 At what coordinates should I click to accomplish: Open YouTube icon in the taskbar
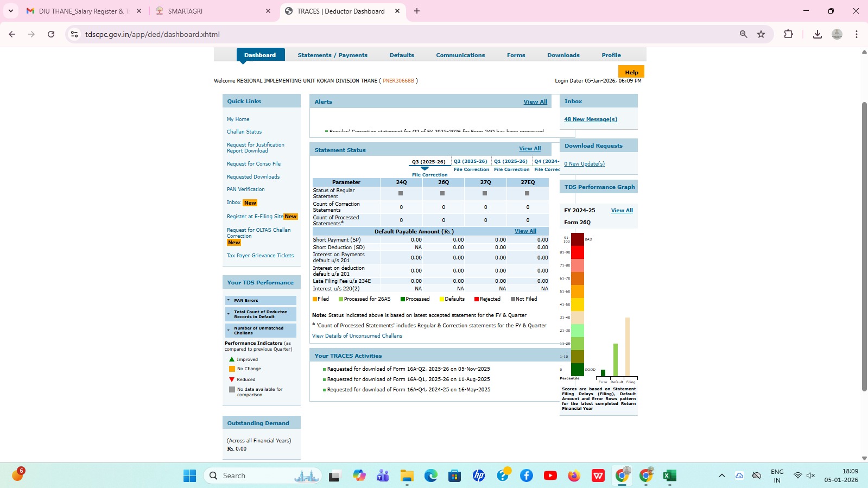pyautogui.click(x=550, y=476)
